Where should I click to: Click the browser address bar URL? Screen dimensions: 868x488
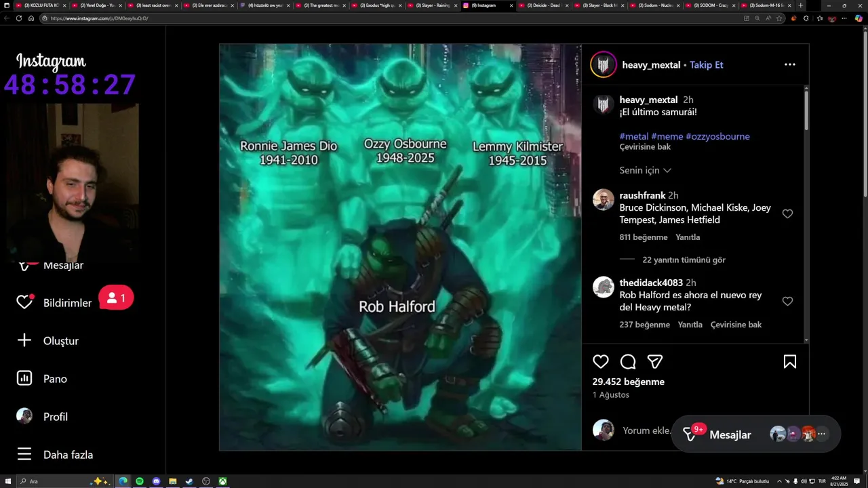pyautogui.click(x=99, y=18)
